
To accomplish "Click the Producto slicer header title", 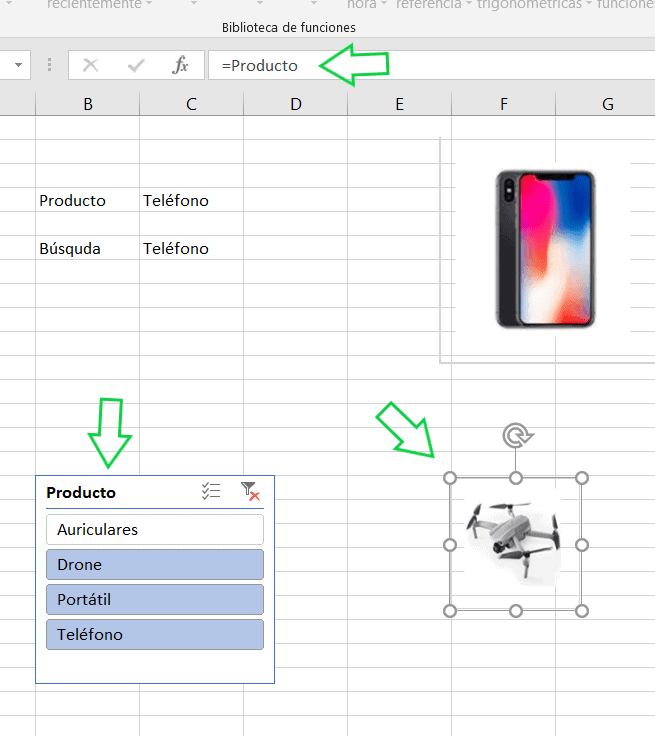I will coord(81,492).
